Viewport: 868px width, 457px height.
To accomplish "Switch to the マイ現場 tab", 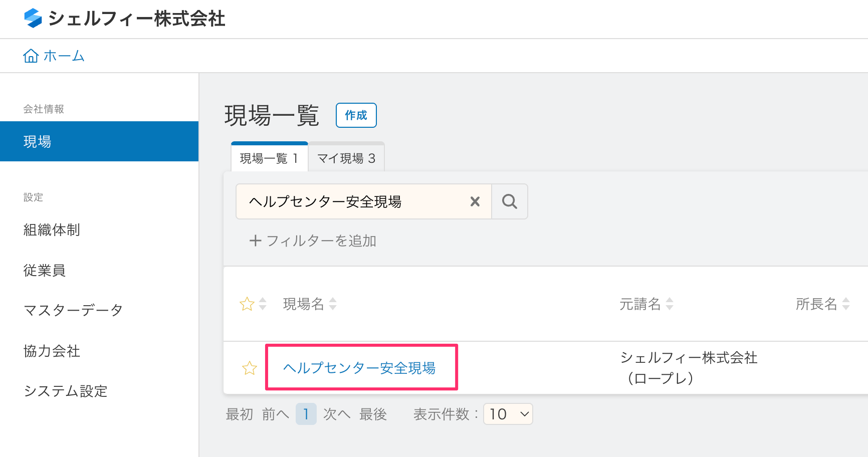I will (x=346, y=158).
